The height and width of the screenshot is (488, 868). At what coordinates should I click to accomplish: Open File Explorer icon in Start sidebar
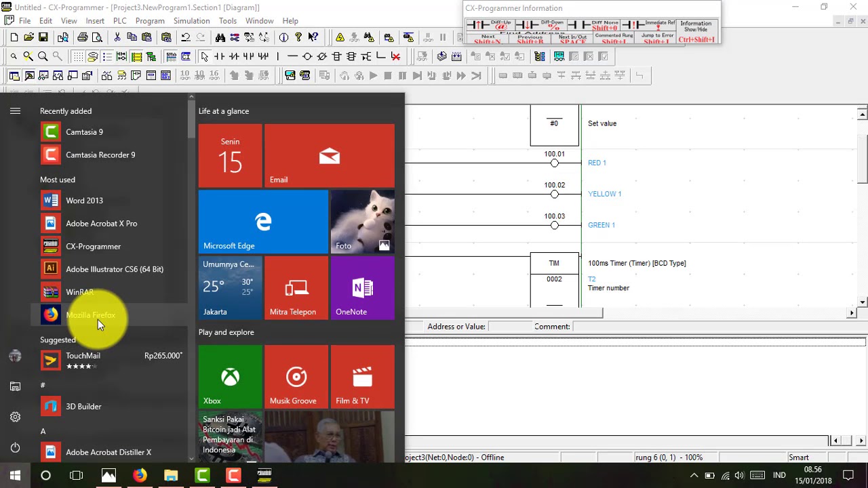[15, 386]
